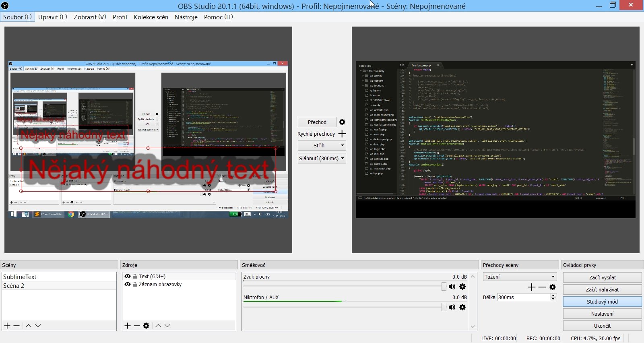644x343 pixels.
Task: Click Délka 300ms input field
Action: [524, 297]
